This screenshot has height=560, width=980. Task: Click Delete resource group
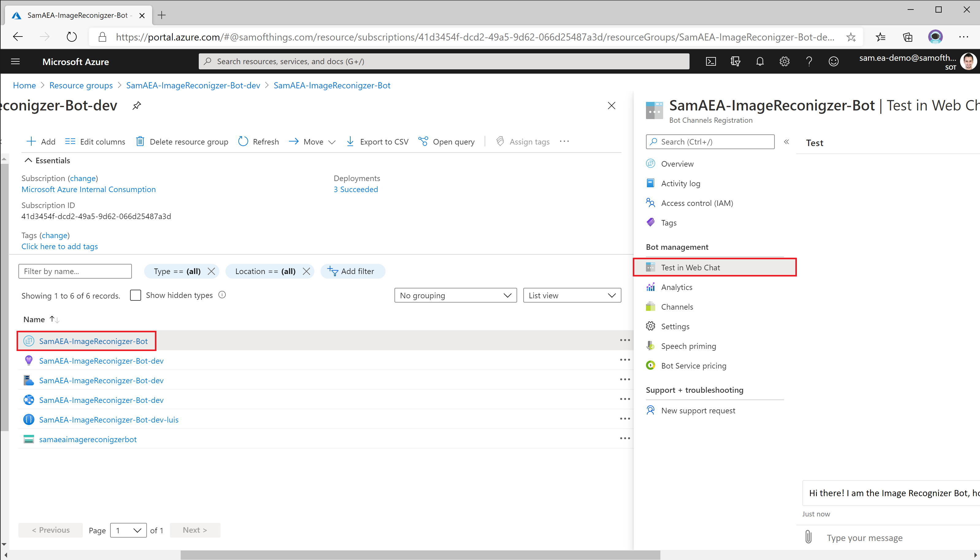[x=182, y=141]
